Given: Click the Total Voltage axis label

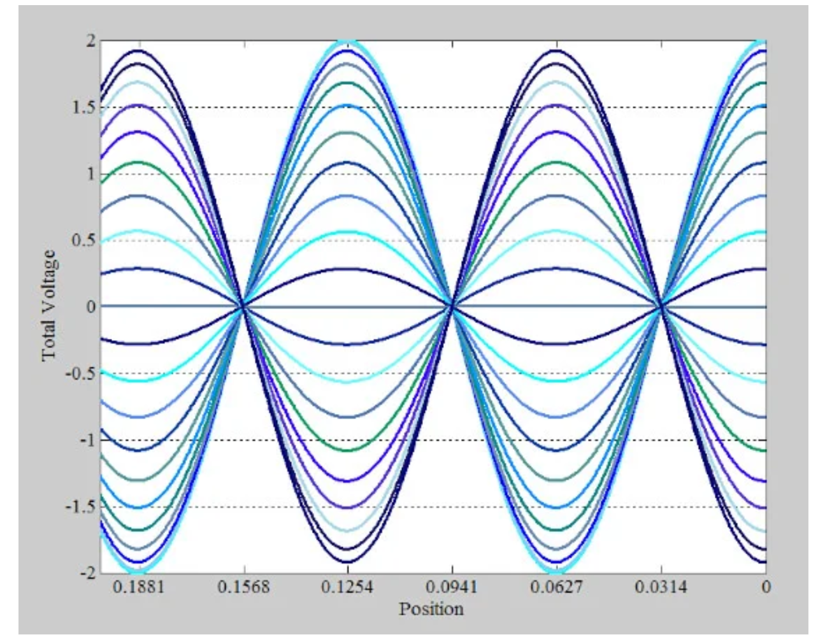Looking at the screenshot, I should pyautogui.click(x=50, y=306).
